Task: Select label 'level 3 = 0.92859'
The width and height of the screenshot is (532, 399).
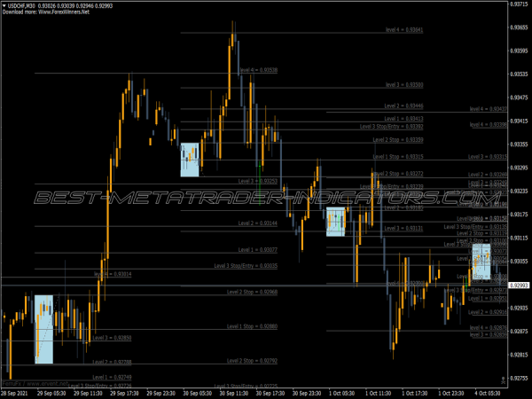Action: (489, 335)
